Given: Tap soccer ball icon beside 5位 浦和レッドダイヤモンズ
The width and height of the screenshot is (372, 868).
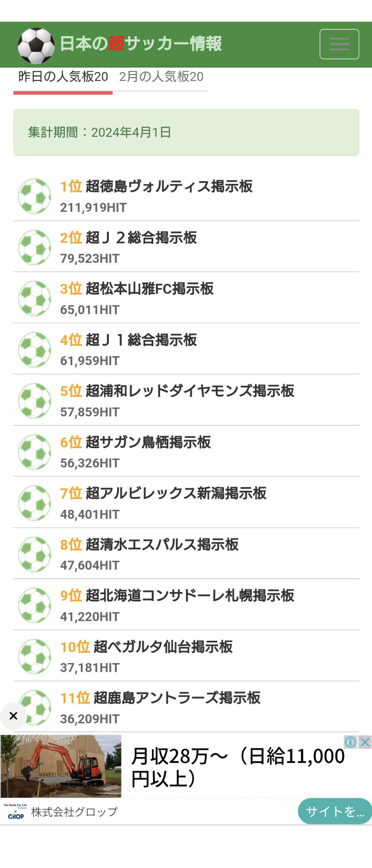Looking at the screenshot, I should (34, 401).
